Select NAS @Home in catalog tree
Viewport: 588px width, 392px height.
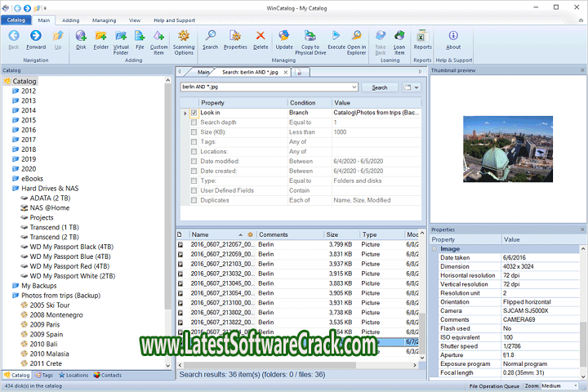coord(50,207)
